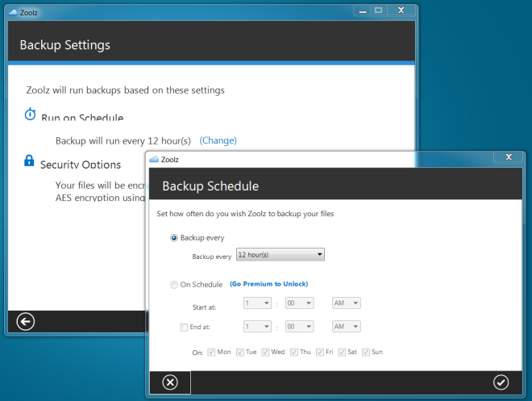
Task: Open the Start at minutes dropdown
Action: 300,303
